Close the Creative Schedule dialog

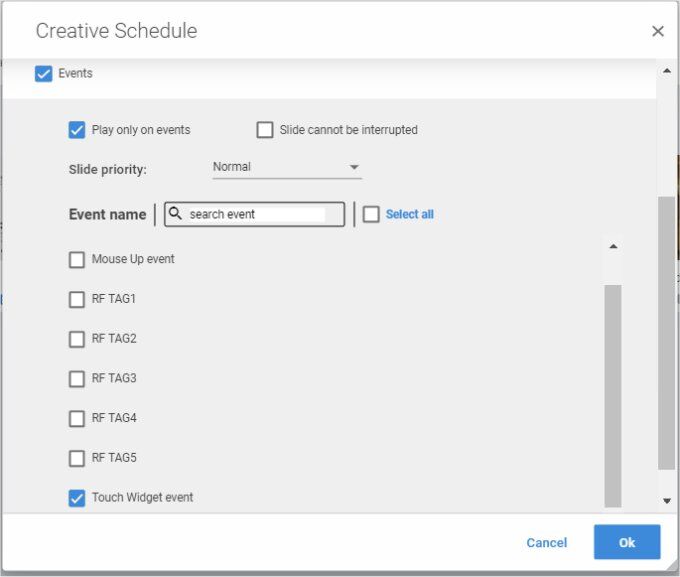pyautogui.click(x=657, y=31)
